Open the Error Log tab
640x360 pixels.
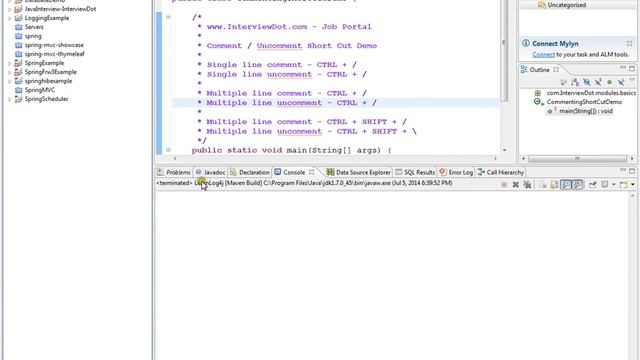click(456, 172)
